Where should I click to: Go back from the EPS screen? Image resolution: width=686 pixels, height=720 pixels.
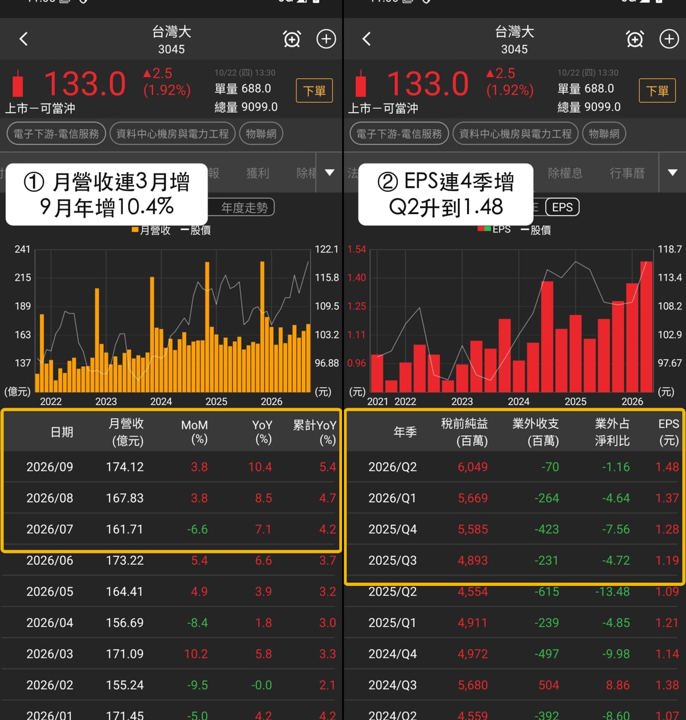click(366, 39)
